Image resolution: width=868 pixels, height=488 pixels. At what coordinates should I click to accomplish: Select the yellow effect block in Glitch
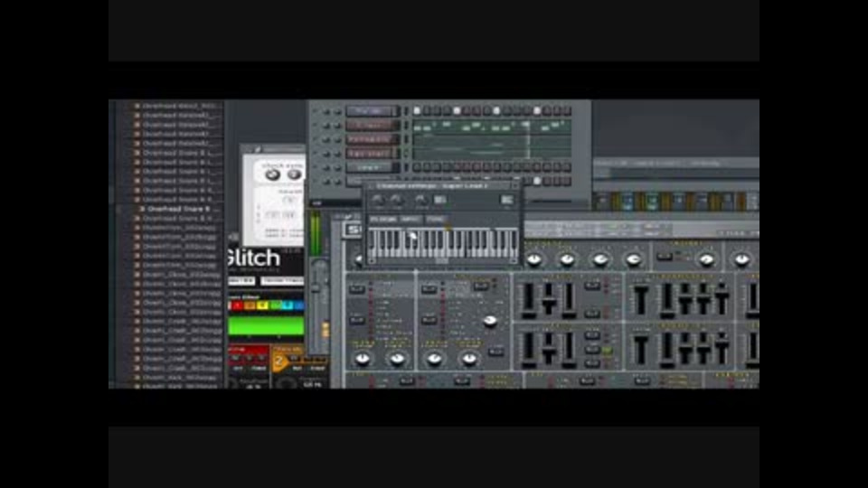pos(262,305)
